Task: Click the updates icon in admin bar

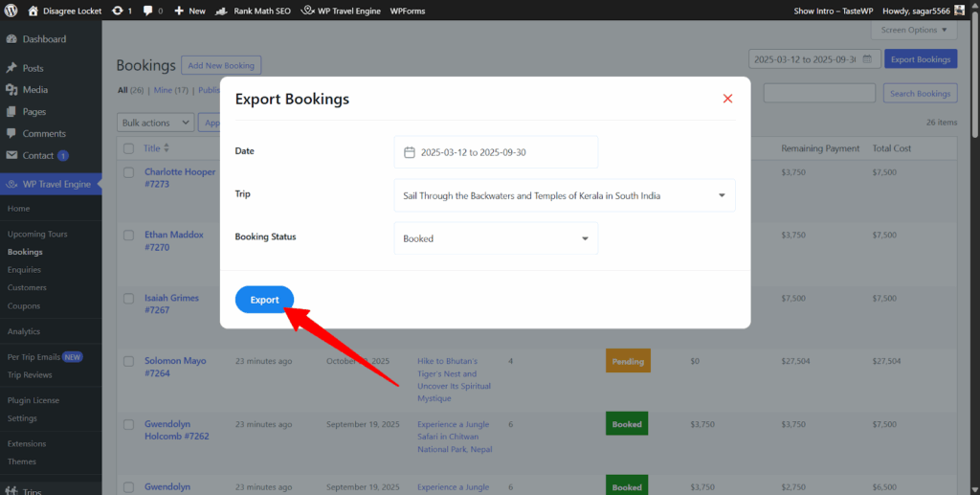Action: pyautogui.click(x=117, y=11)
